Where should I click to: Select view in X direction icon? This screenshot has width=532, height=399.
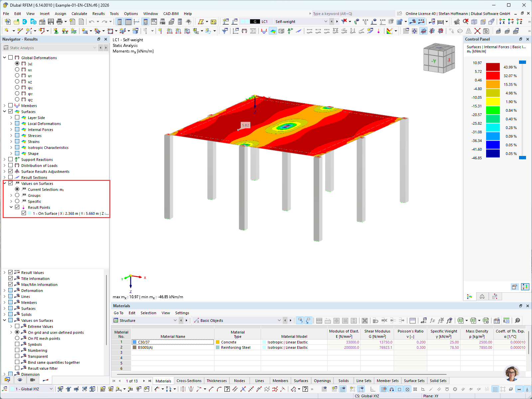[x=502, y=22]
